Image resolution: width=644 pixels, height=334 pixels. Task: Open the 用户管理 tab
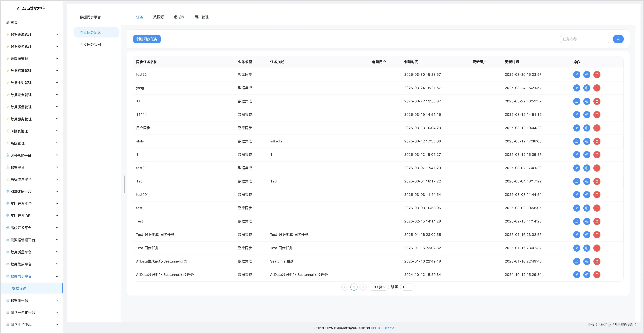(x=201, y=17)
